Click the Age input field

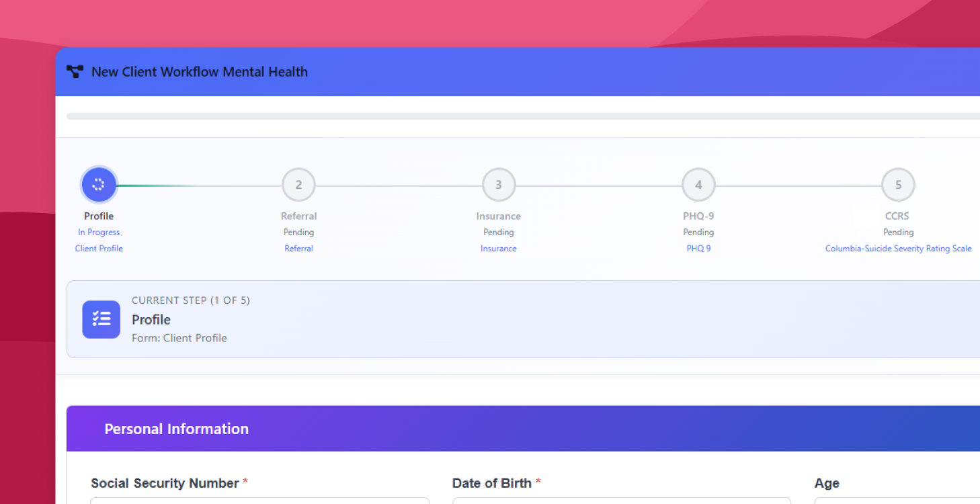pos(894,502)
